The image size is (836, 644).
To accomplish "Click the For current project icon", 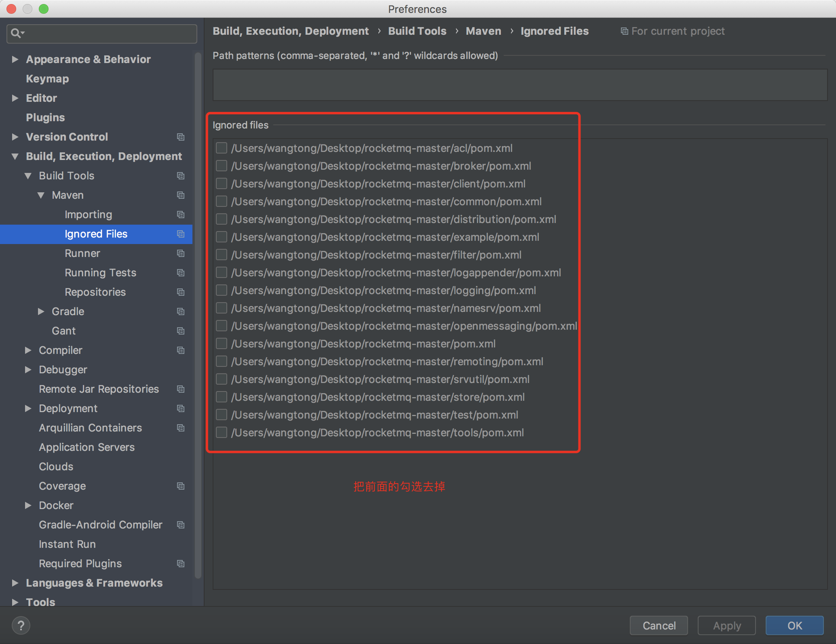I will [624, 31].
